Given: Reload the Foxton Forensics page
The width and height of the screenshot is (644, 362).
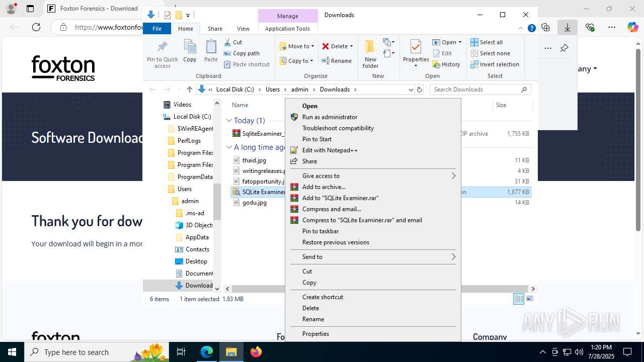Looking at the screenshot, I should pos(36,27).
